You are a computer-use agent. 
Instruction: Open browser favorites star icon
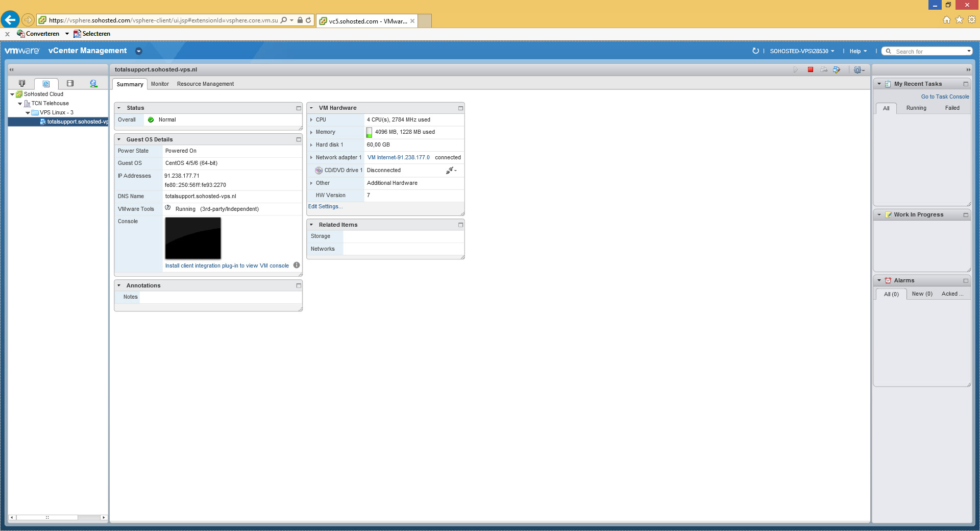(x=959, y=19)
